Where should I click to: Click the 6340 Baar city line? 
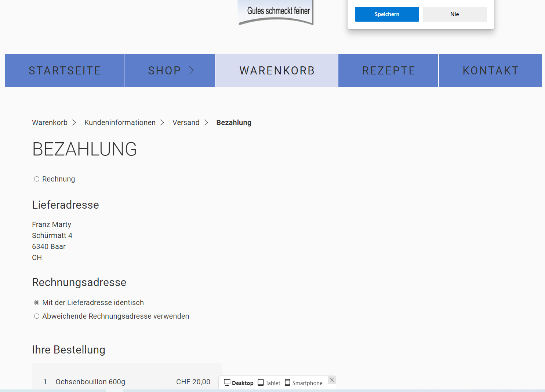[49, 246]
